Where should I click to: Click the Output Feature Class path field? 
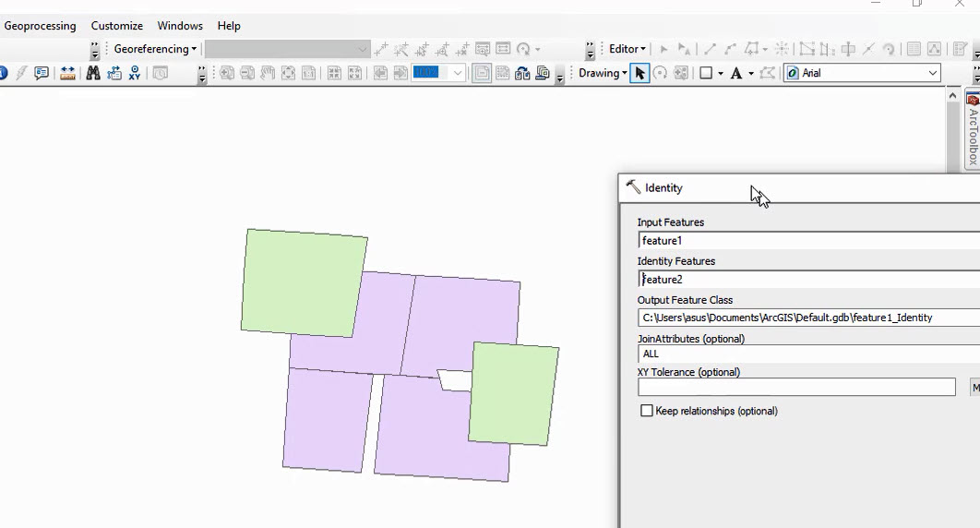tap(808, 318)
